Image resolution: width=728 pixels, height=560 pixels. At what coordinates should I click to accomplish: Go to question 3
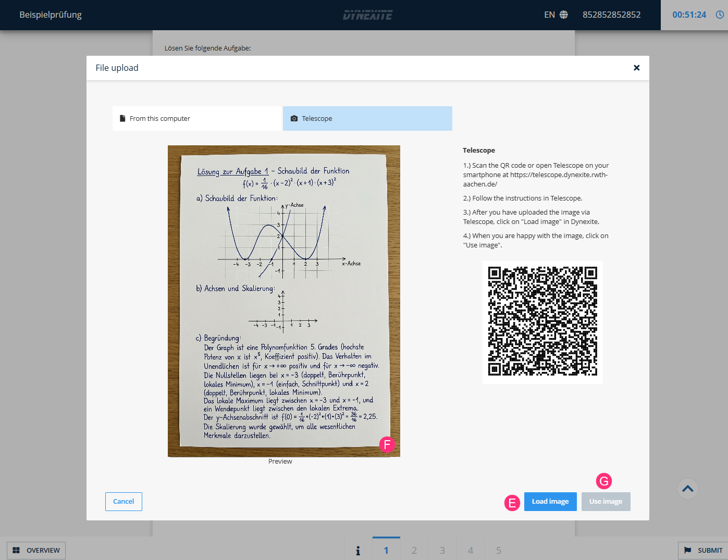[x=442, y=550]
